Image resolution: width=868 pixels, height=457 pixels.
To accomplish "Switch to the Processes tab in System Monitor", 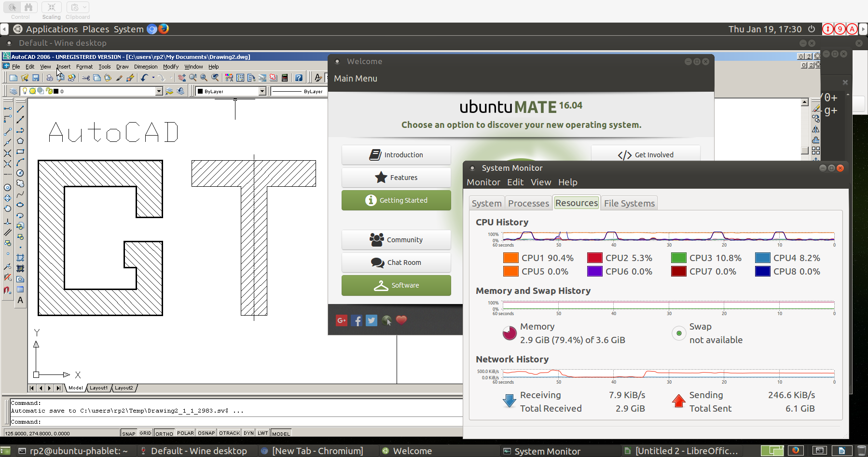I will pyautogui.click(x=528, y=203).
